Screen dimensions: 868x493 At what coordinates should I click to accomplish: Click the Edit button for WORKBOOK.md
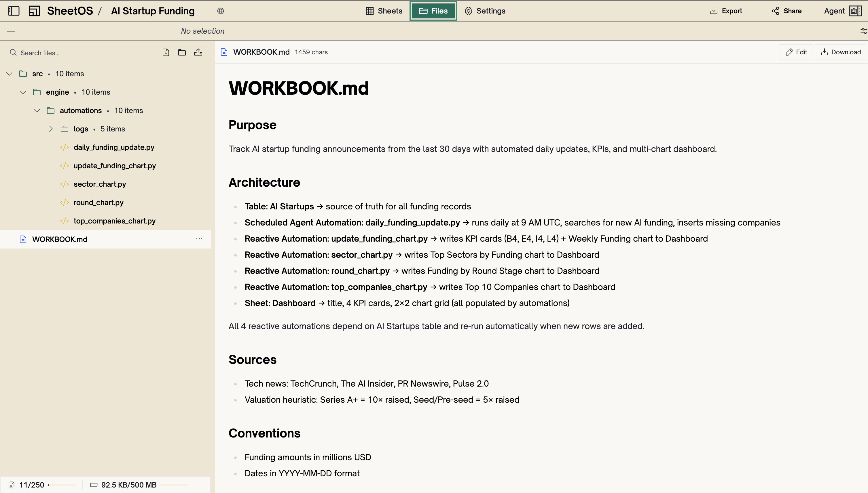(x=796, y=52)
